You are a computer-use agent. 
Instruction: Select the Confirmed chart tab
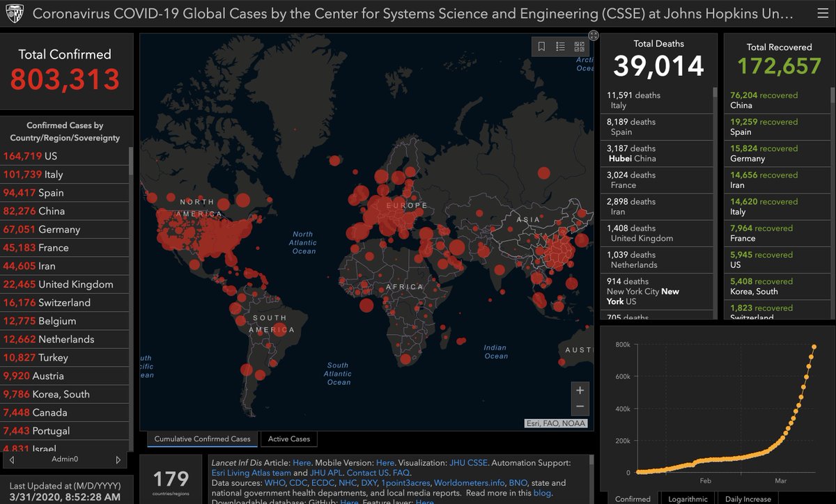(633, 498)
